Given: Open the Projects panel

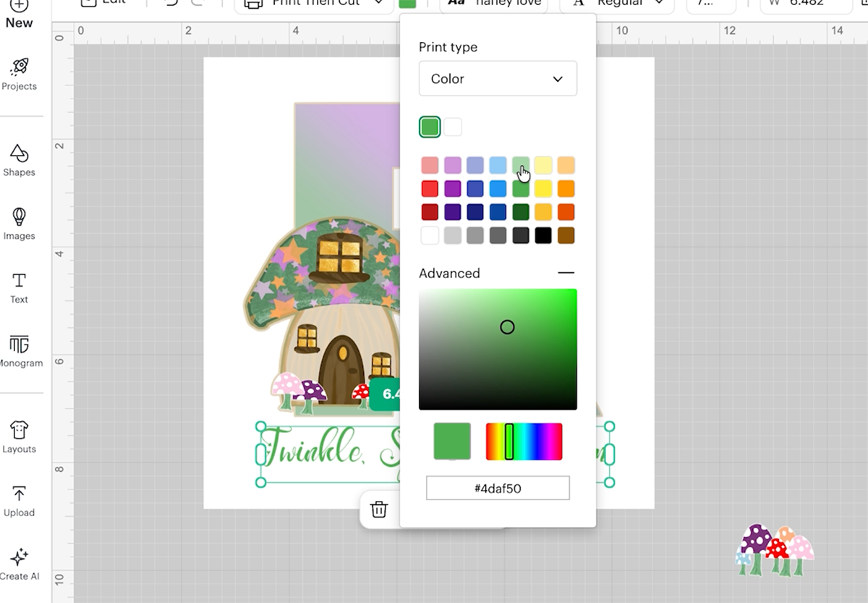Looking at the screenshot, I should (19, 75).
